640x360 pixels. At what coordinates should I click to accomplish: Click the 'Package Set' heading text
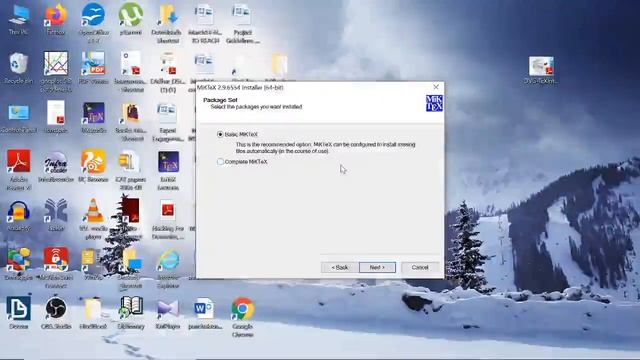(x=220, y=100)
